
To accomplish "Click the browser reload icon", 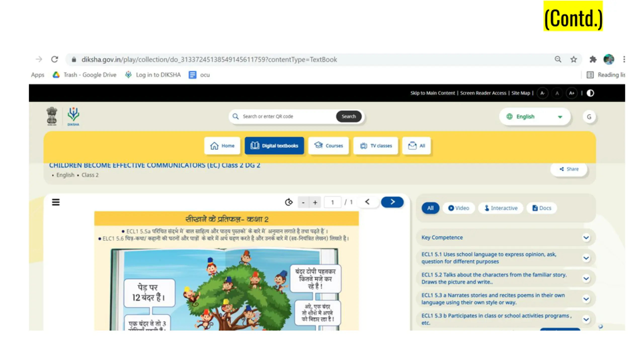I will pos(55,59).
